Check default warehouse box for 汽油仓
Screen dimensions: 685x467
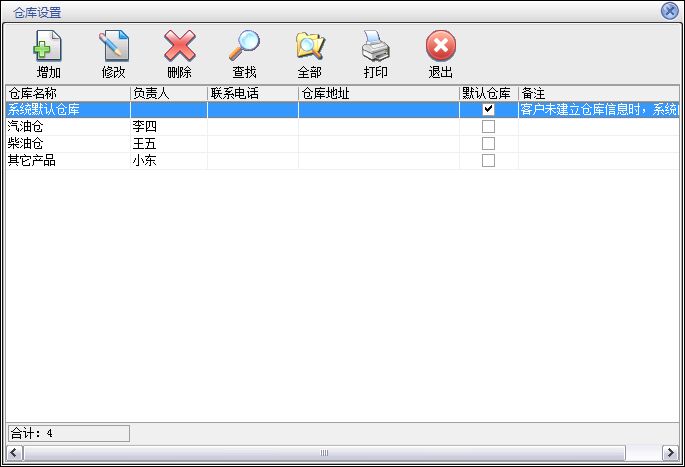point(488,127)
